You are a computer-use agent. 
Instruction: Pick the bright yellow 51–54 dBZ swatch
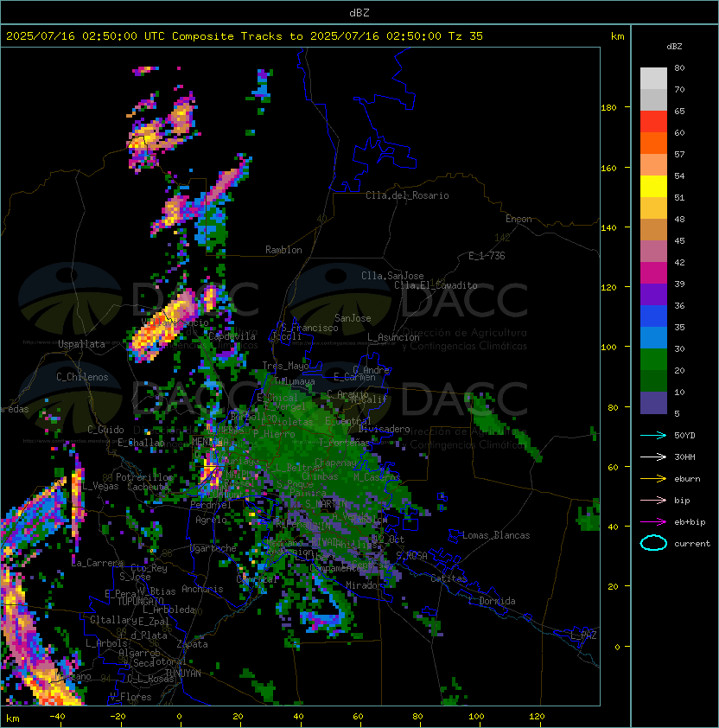click(653, 186)
